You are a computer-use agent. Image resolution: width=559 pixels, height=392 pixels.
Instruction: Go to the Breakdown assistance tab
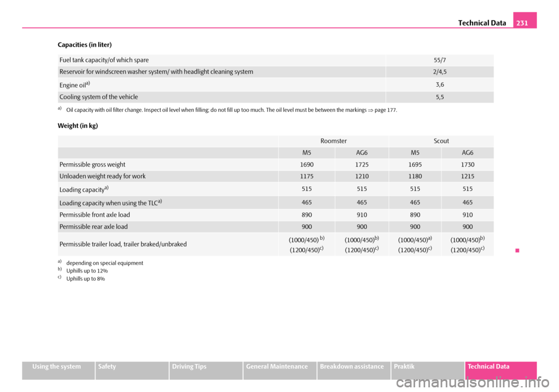353,370
